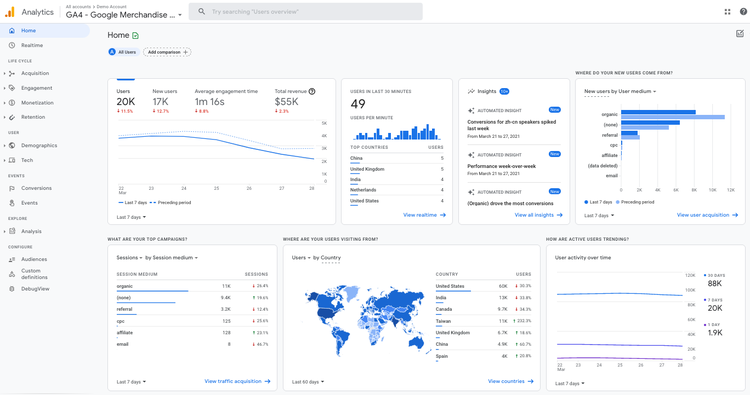Click the search bar at the top
Screen dimensions: 750x395
point(306,11)
